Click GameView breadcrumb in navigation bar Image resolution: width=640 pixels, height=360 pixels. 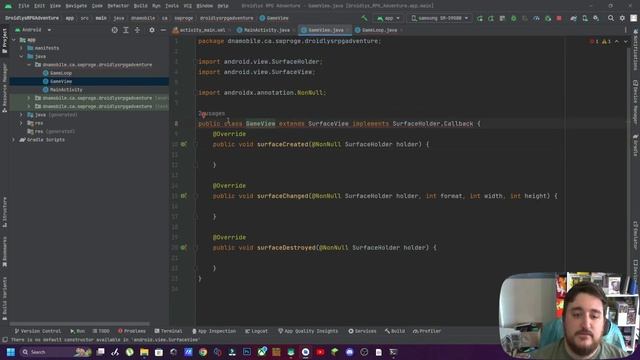click(x=274, y=18)
